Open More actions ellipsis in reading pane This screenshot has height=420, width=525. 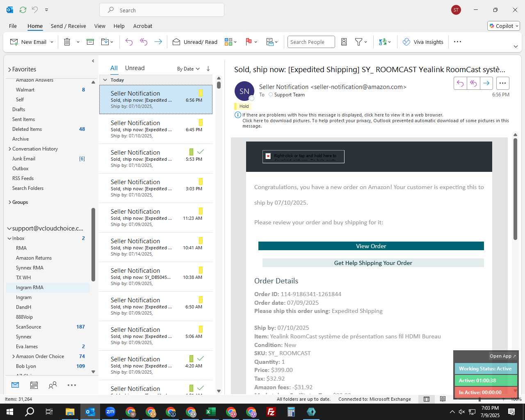(x=502, y=83)
